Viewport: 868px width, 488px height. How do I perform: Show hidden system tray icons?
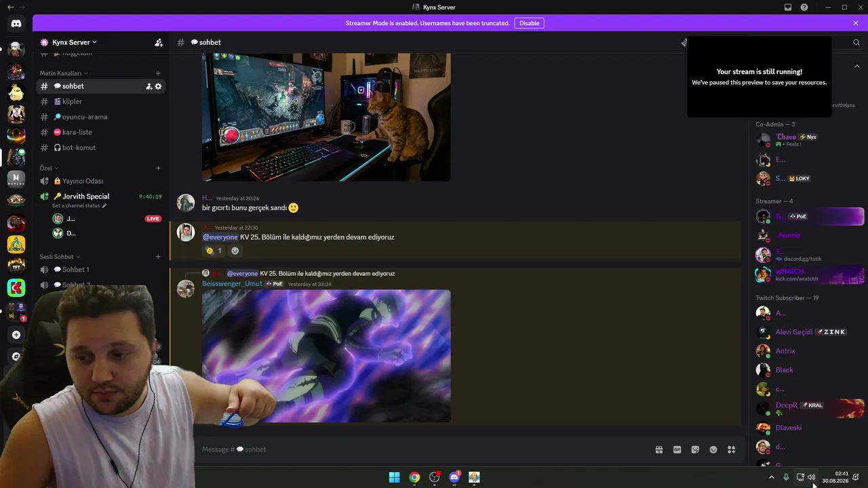(771, 477)
